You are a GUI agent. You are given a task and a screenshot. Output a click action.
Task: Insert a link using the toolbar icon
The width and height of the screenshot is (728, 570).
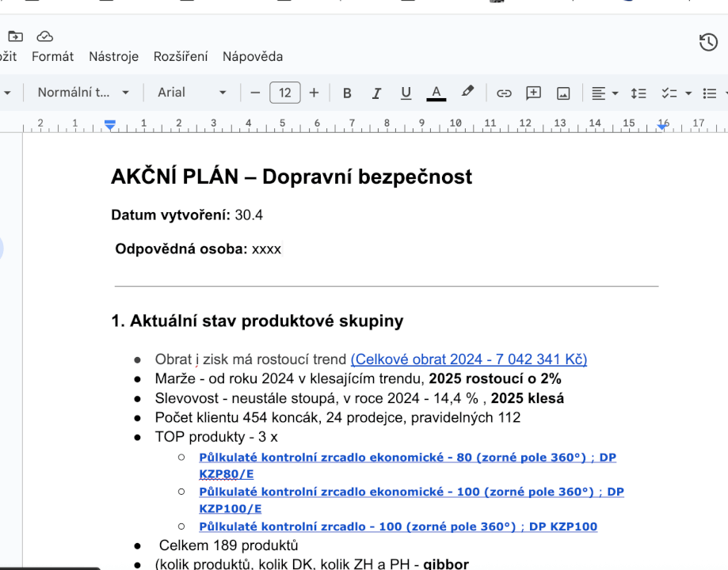click(x=504, y=93)
